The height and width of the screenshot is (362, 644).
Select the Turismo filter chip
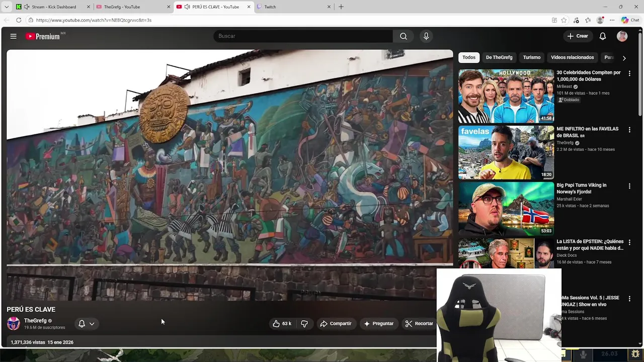point(532,57)
